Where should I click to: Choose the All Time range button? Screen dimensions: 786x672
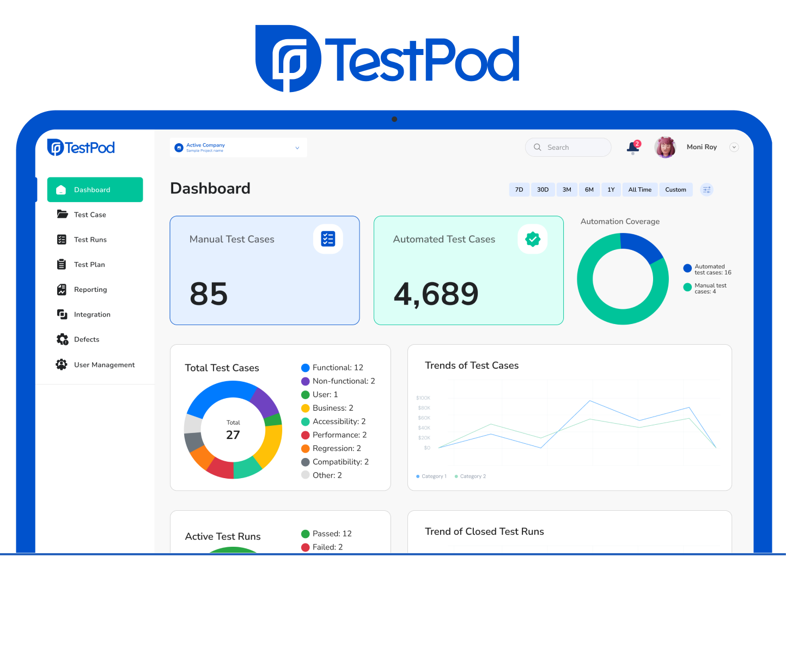[639, 190]
